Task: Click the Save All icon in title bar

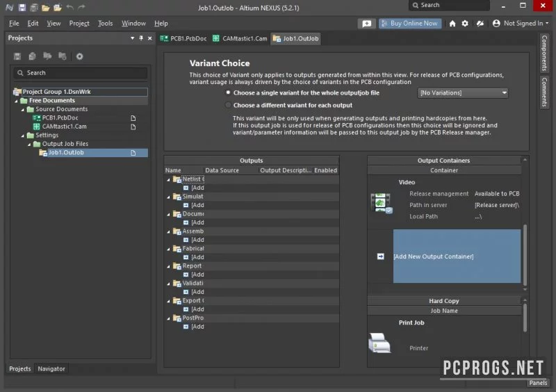Action: point(33,7)
